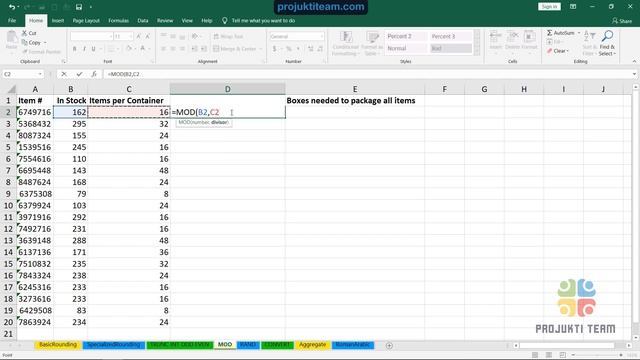Apply the Normal cell style

406,48
